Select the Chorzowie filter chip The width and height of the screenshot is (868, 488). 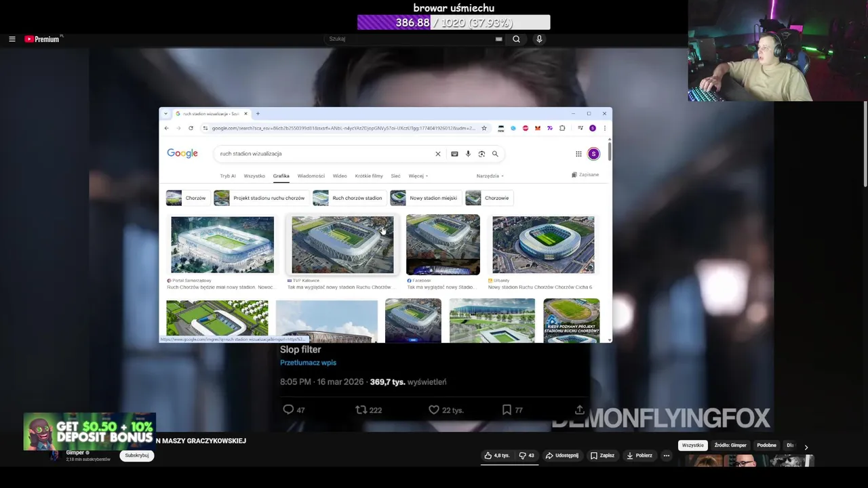point(489,198)
